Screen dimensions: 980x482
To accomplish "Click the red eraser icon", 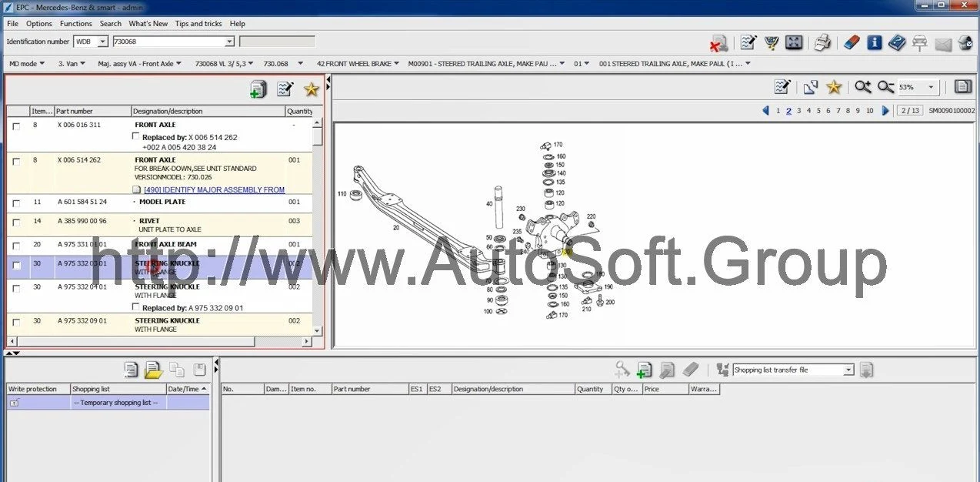I will (851, 43).
